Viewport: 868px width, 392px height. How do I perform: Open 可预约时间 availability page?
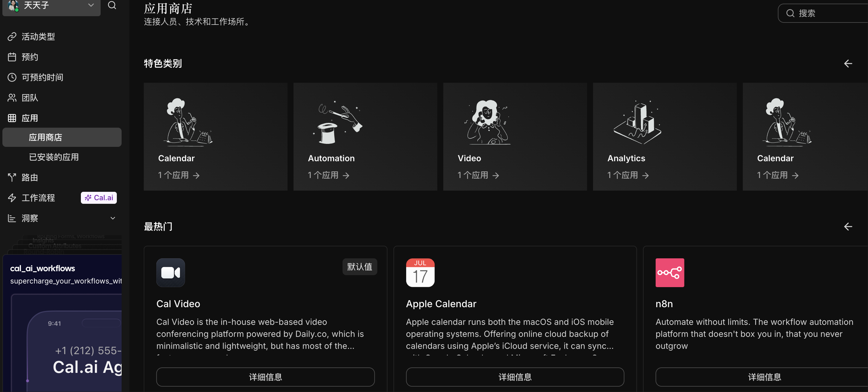43,77
